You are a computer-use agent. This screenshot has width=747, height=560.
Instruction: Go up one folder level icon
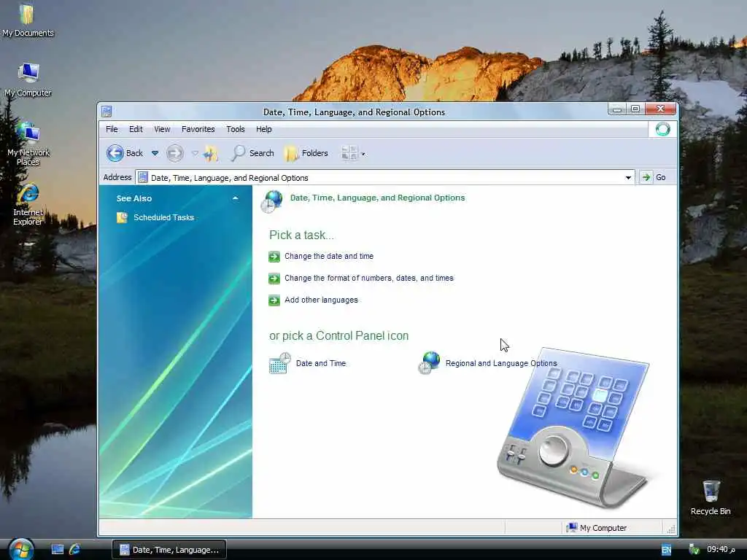pyautogui.click(x=211, y=153)
